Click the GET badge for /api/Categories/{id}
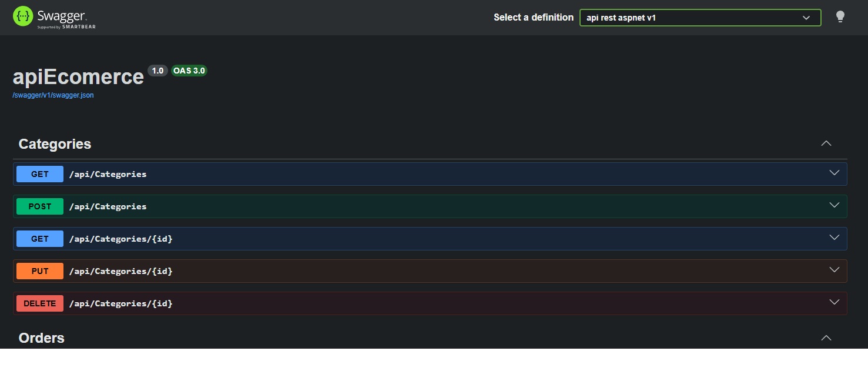Viewport: 868px width, 381px height. [40, 239]
